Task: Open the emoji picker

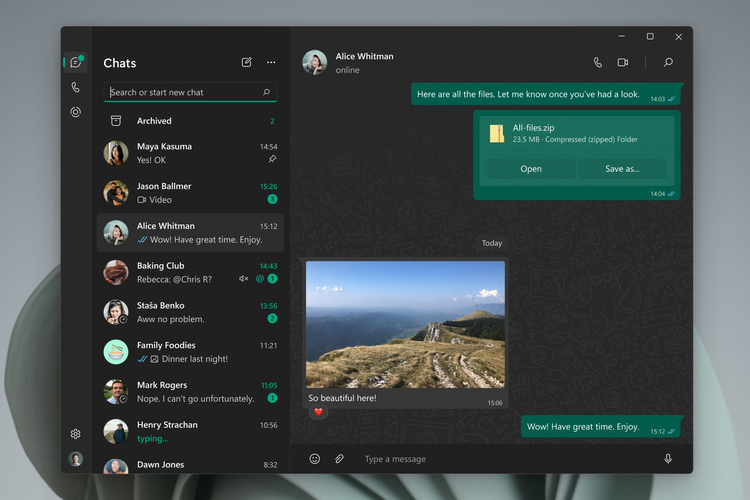Action: coord(314,459)
